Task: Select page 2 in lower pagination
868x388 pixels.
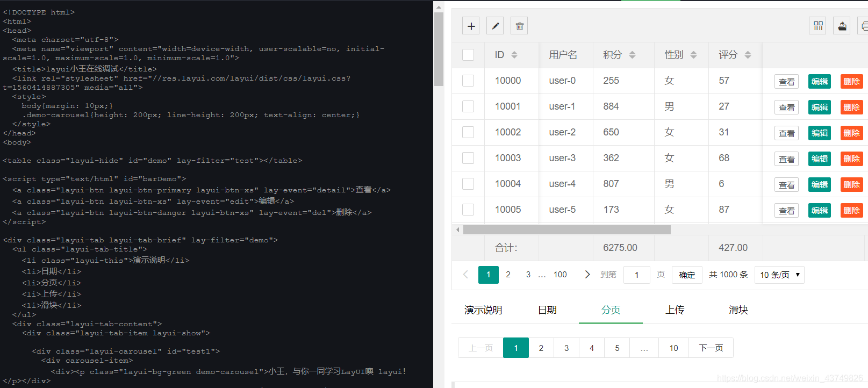Action: click(541, 348)
